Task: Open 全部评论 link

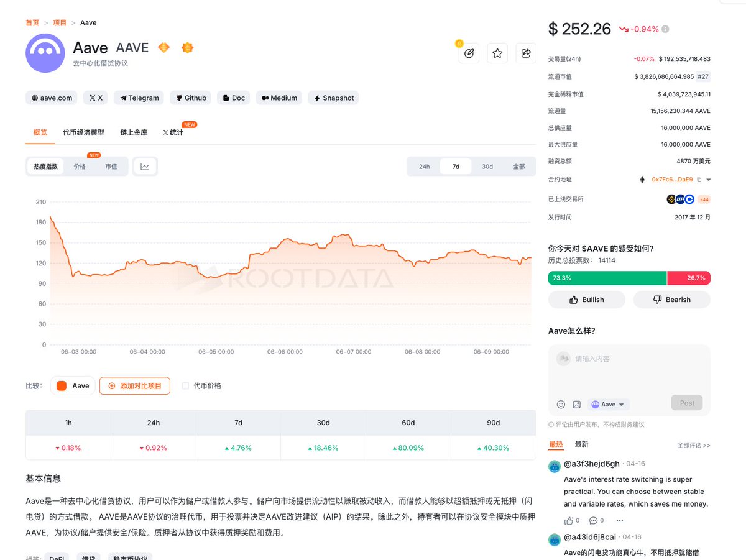Action: click(x=694, y=445)
